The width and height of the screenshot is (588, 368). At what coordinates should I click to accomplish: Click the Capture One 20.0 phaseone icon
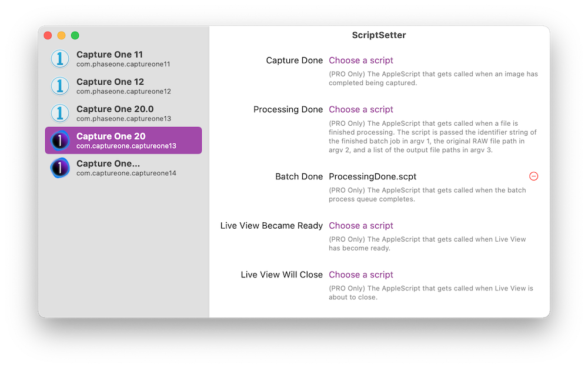coord(60,113)
